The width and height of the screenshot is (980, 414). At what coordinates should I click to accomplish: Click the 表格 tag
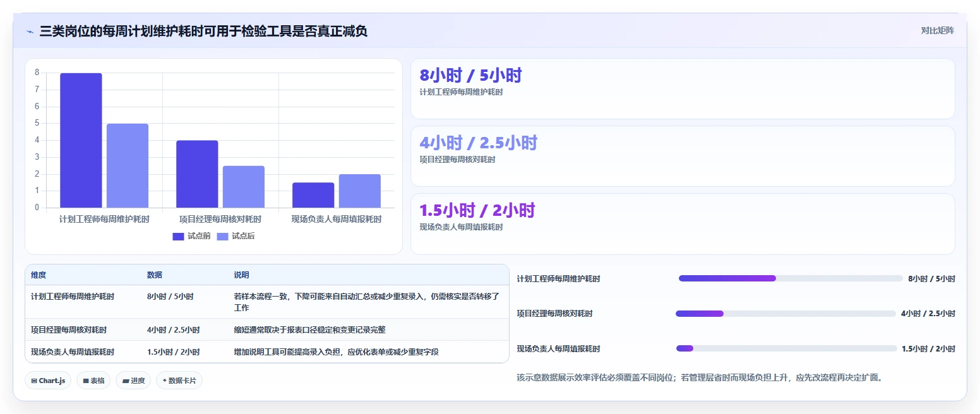click(x=93, y=381)
